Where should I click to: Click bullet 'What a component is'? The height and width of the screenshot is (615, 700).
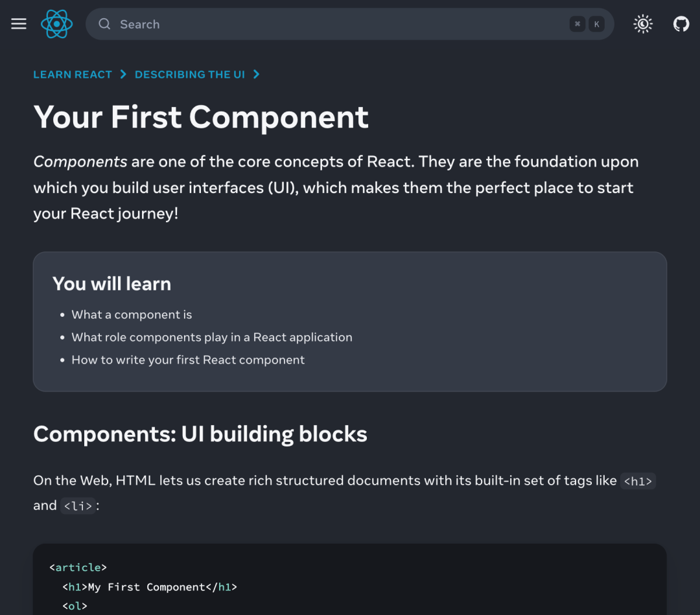(x=132, y=315)
